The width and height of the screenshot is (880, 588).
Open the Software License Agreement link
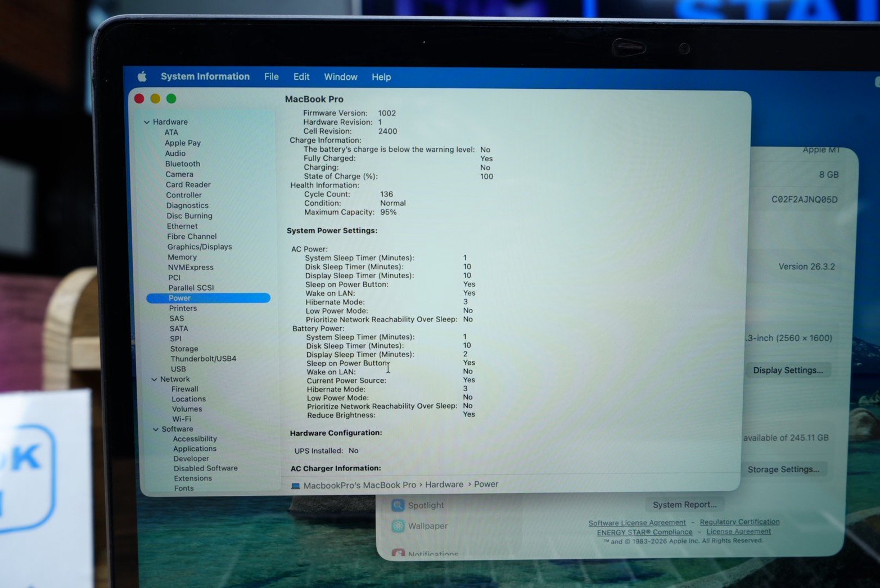tap(637, 523)
